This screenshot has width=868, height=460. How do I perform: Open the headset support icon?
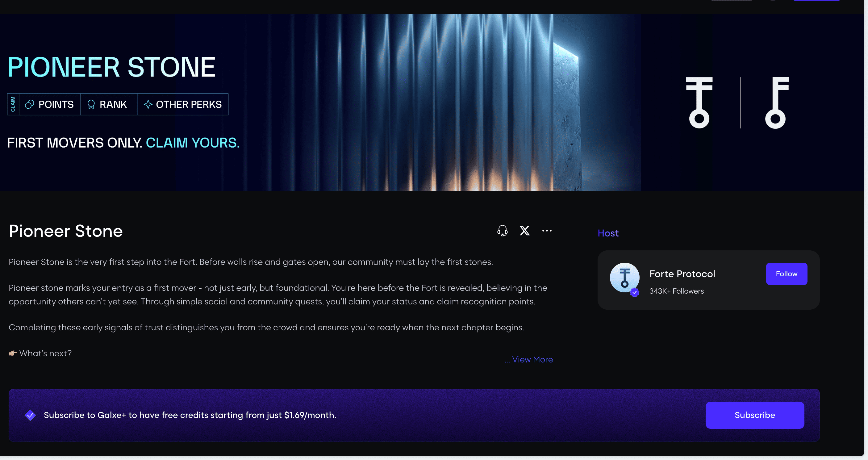(502, 231)
